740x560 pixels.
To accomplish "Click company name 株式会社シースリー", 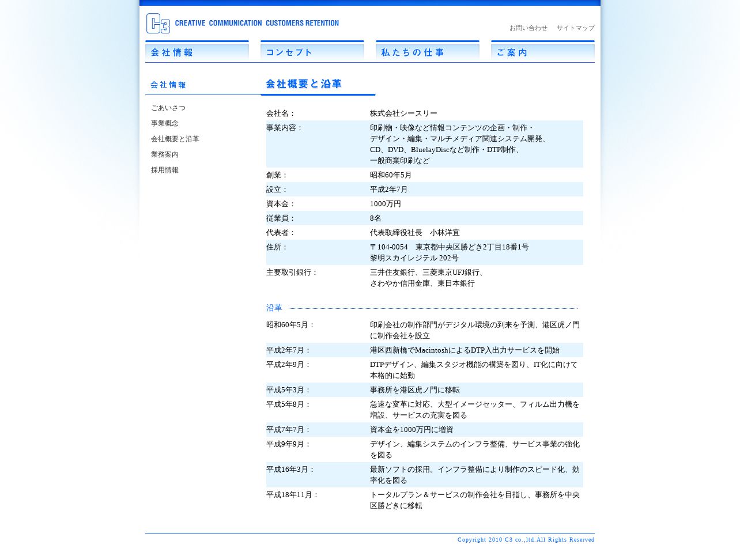I will pyautogui.click(x=403, y=113).
